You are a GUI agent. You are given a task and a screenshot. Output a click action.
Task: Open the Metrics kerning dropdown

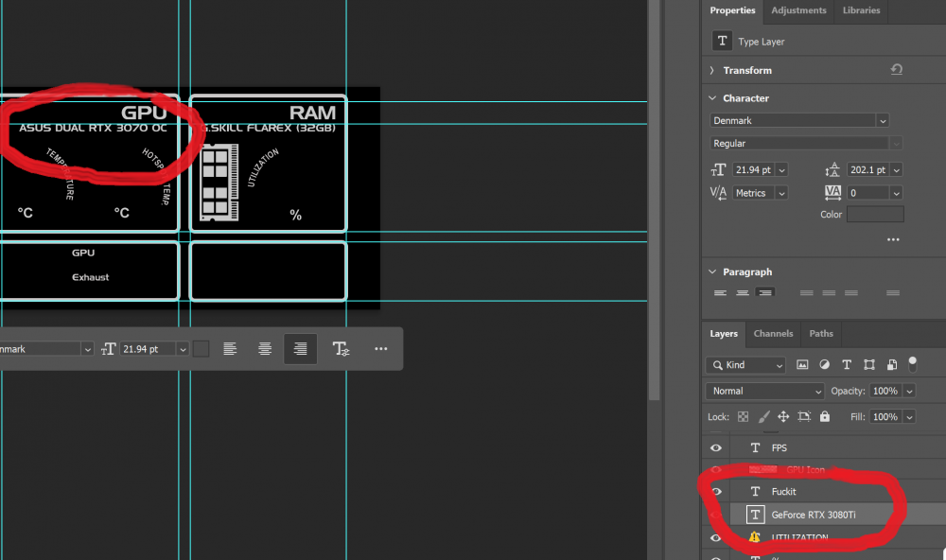click(782, 193)
